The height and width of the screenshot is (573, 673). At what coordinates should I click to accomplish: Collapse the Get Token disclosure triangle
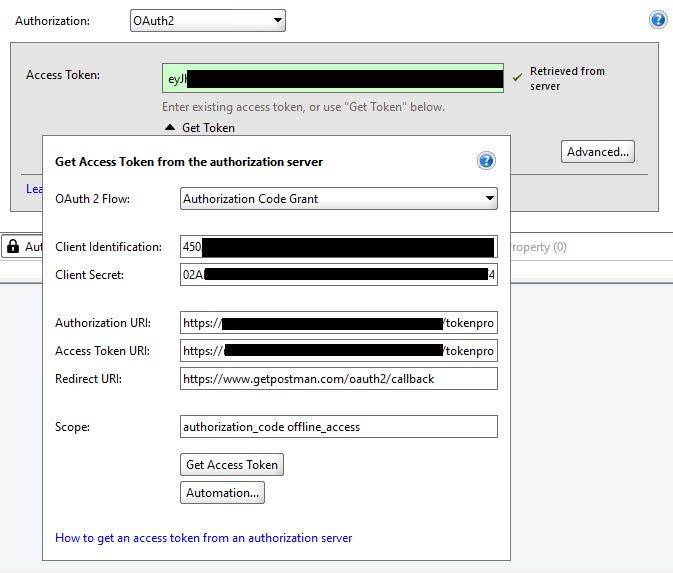(x=169, y=128)
